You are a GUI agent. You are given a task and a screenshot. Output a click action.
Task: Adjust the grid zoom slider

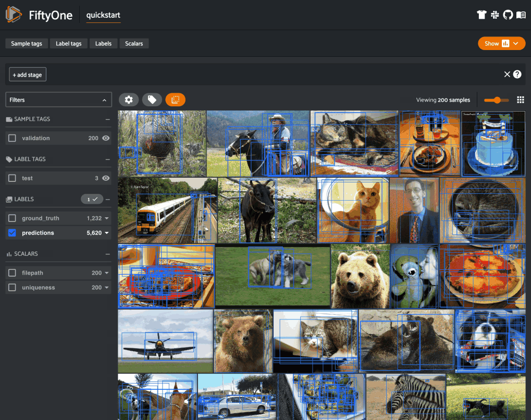[x=497, y=100]
